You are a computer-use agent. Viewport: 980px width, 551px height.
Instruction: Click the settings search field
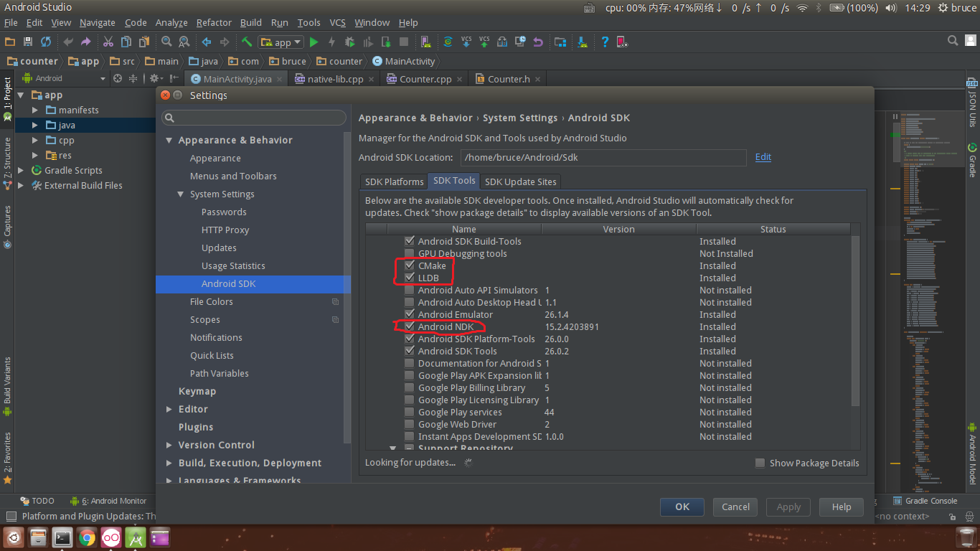pyautogui.click(x=253, y=118)
